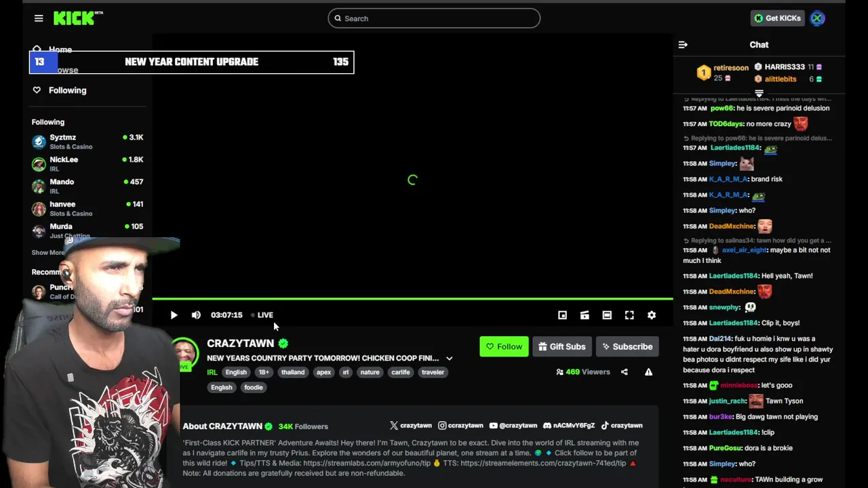Play the stream video

pyautogui.click(x=174, y=315)
